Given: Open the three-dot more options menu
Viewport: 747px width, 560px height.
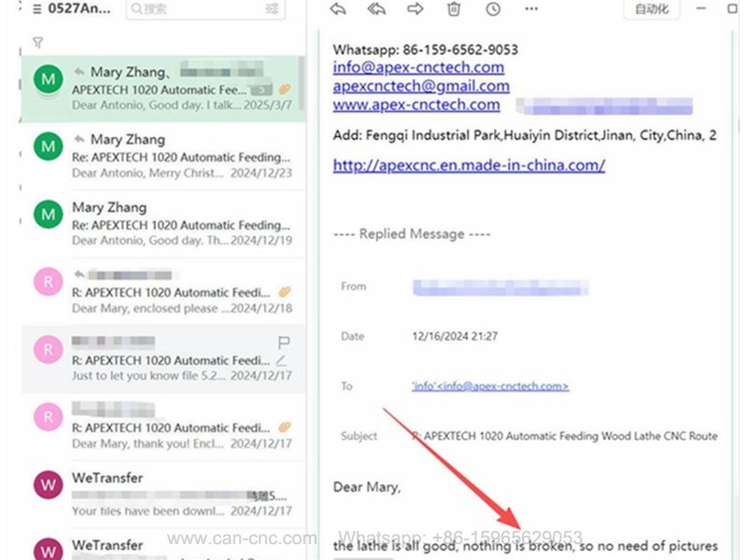Looking at the screenshot, I should point(531,8).
